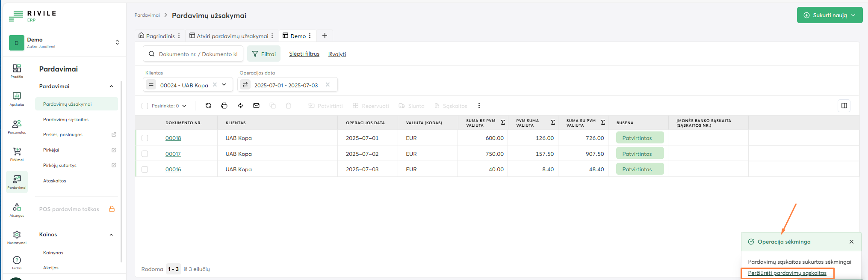This screenshot has height=280, width=868.
Task: Close the Operacija sėkminga notification
Action: coord(851,242)
